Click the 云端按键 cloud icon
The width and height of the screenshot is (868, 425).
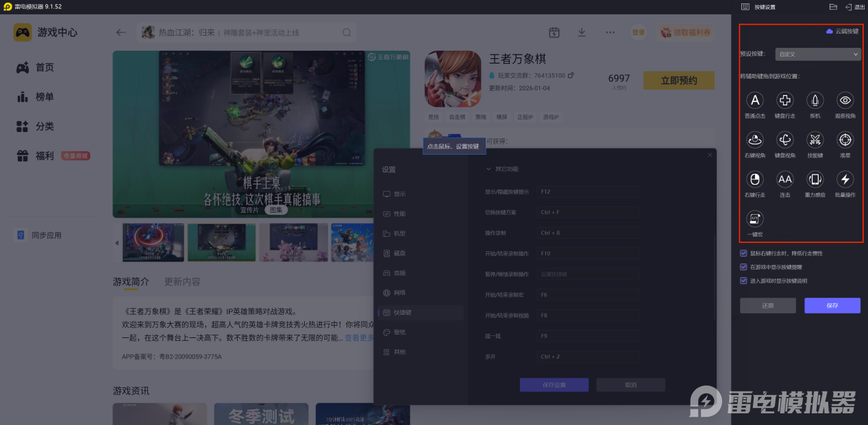830,31
